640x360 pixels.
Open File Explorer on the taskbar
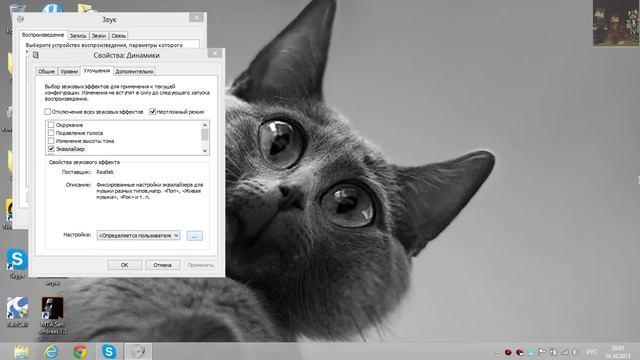click(22, 351)
